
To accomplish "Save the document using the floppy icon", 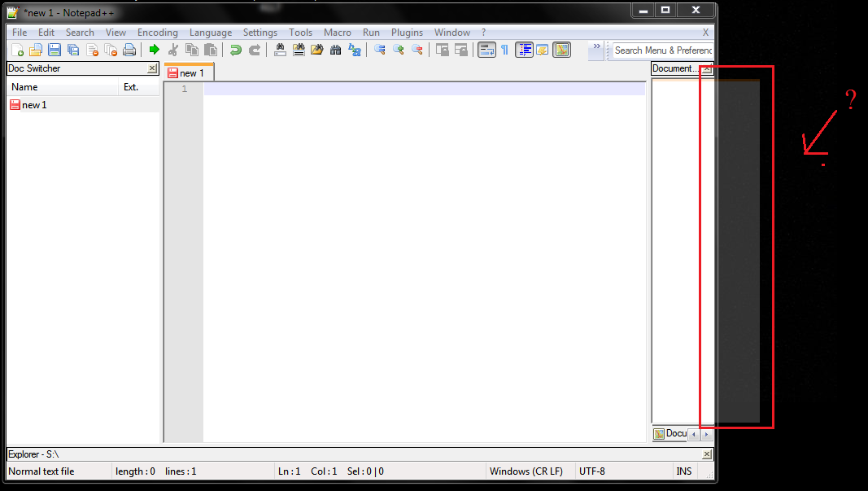I will [55, 50].
